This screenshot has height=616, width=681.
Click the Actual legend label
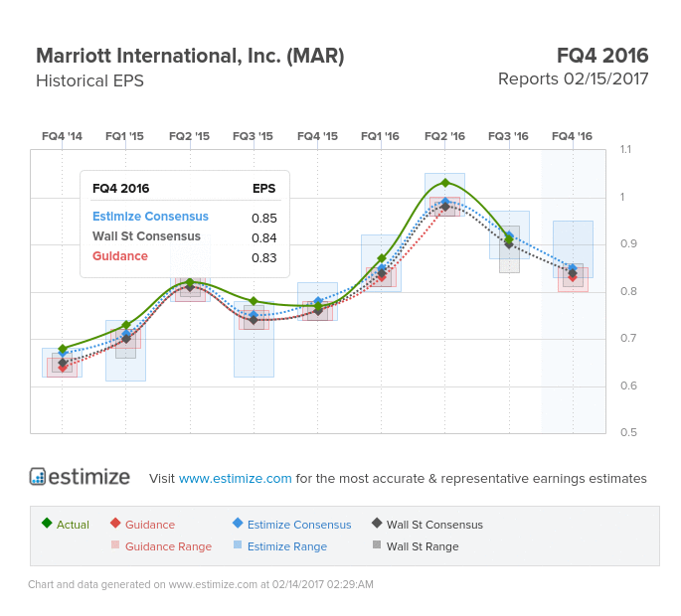point(73,525)
